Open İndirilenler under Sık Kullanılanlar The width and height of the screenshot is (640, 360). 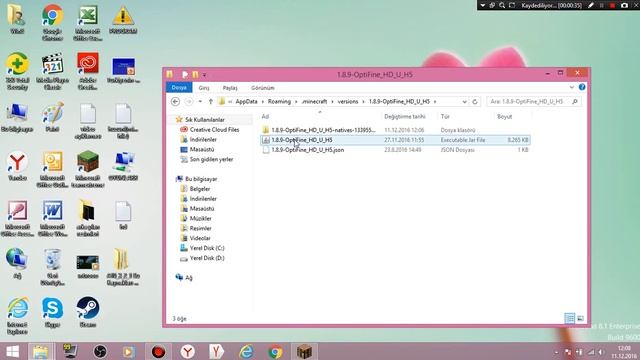pyautogui.click(x=199, y=140)
